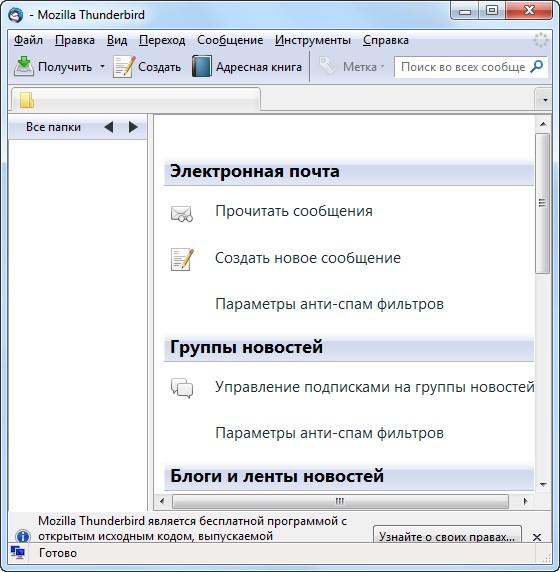Click the horizontal scrollbar thumb
The width and height of the screenshot is (560, 572).
[x=340, y=502]
